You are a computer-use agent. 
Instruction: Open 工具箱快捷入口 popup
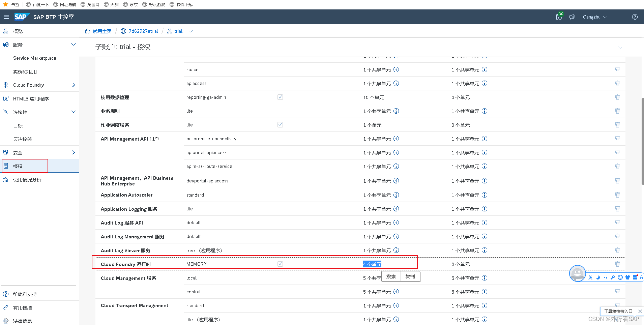(x=618, y=311)
